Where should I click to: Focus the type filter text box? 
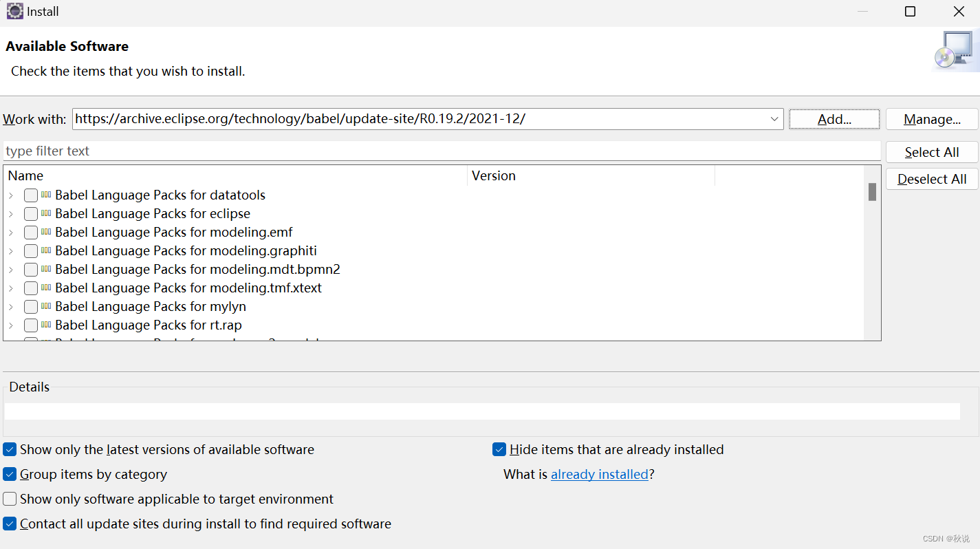(x=442, y=151)
